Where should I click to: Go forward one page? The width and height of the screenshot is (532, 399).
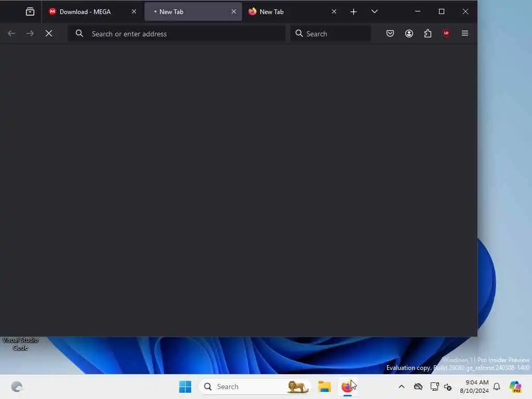(x=30, y=33)
